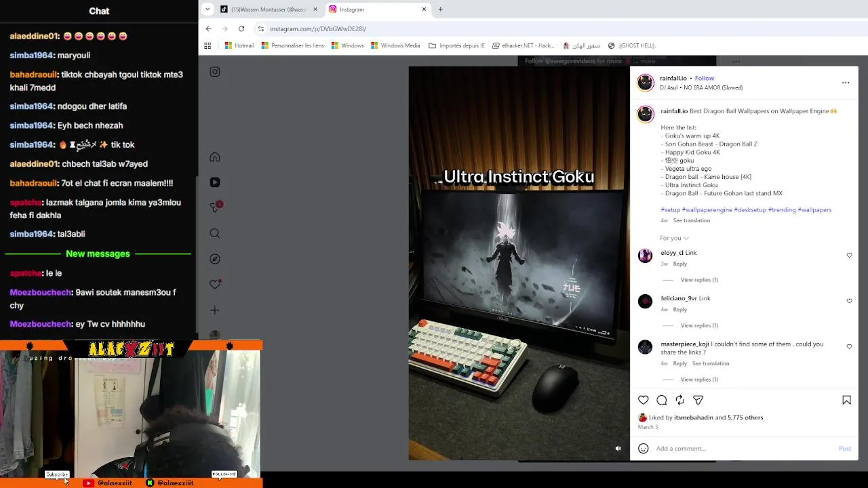Viewport: 868px width, 488px height.
Task: Click the March 3 post date
Action: 648,427
